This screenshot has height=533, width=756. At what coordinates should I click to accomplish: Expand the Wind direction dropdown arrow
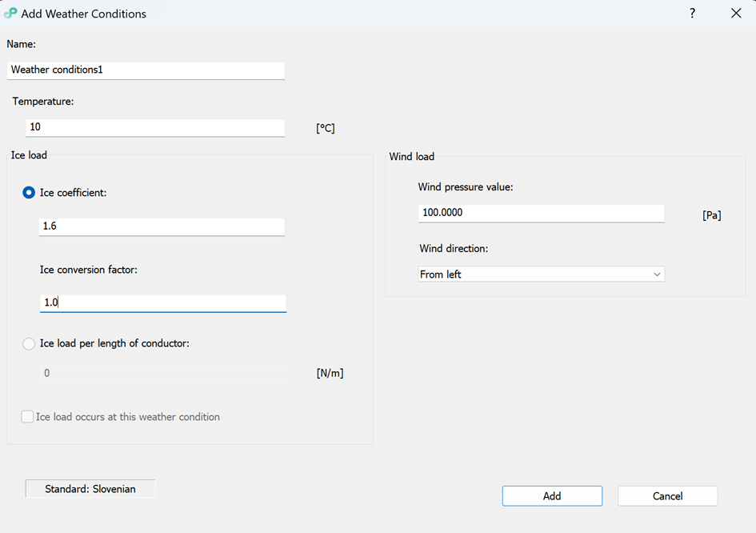(657, 275)
